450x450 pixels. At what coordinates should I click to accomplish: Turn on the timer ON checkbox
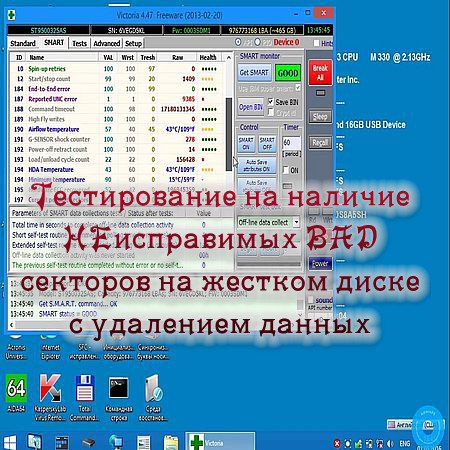[x=286, y=170]
